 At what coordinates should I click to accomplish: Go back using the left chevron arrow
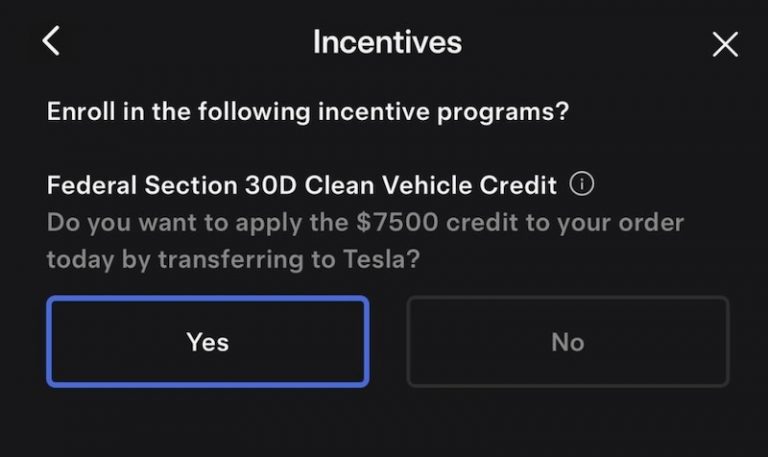pyautogui.click(x=52, y=42)
